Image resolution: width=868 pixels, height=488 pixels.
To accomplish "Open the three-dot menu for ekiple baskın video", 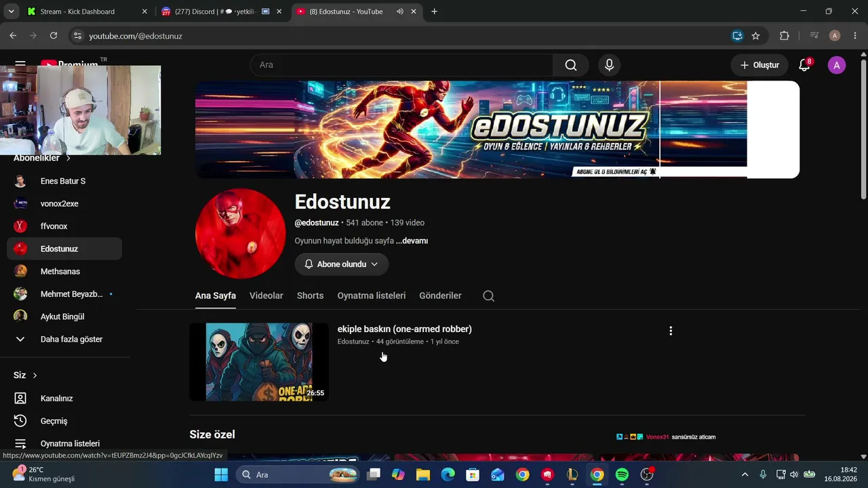I will pyautogui.click(x=671, y=331).
